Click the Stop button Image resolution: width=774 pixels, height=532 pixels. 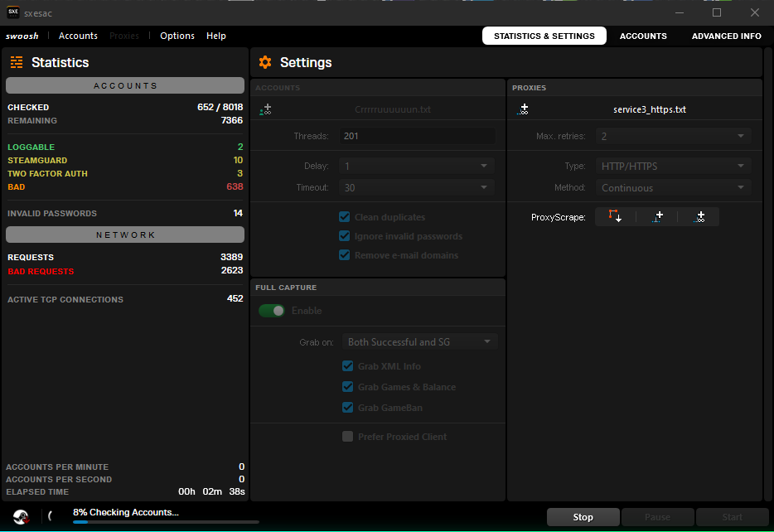coord(583,517)
